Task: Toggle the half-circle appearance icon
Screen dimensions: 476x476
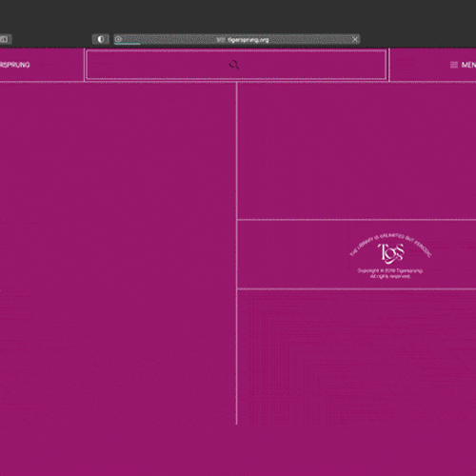Action: pyautogui.click(x=101, y=39)
